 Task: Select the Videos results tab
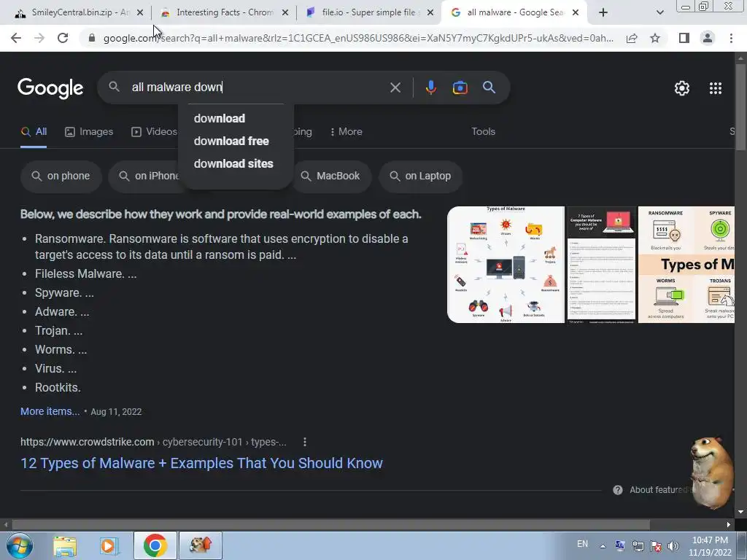[x=155, y=132]
